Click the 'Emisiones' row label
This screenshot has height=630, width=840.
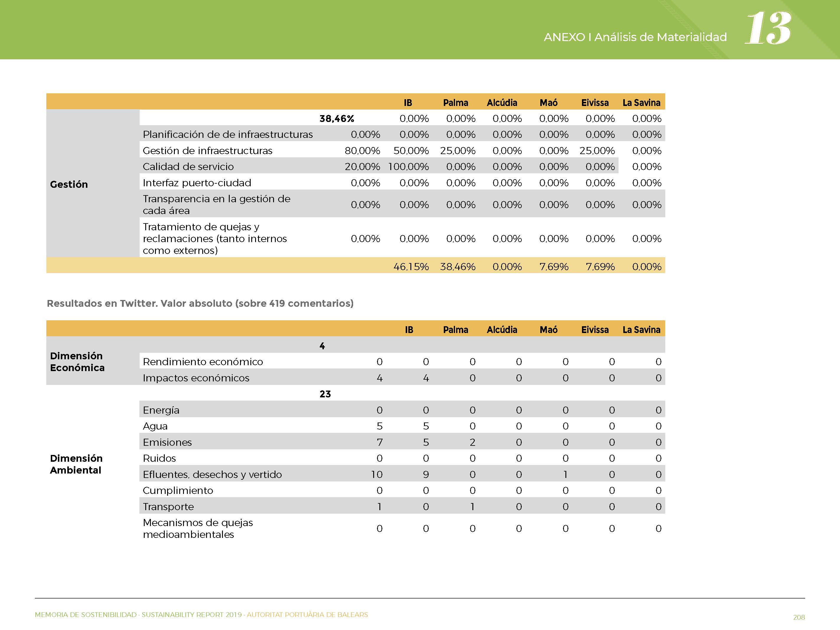coord(167,443)
